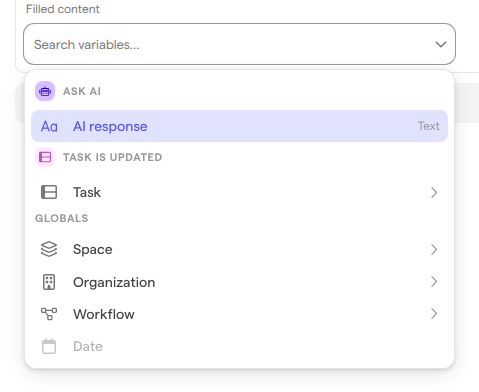
Task: Select the Date global variable
Action: tap(239, 346)
